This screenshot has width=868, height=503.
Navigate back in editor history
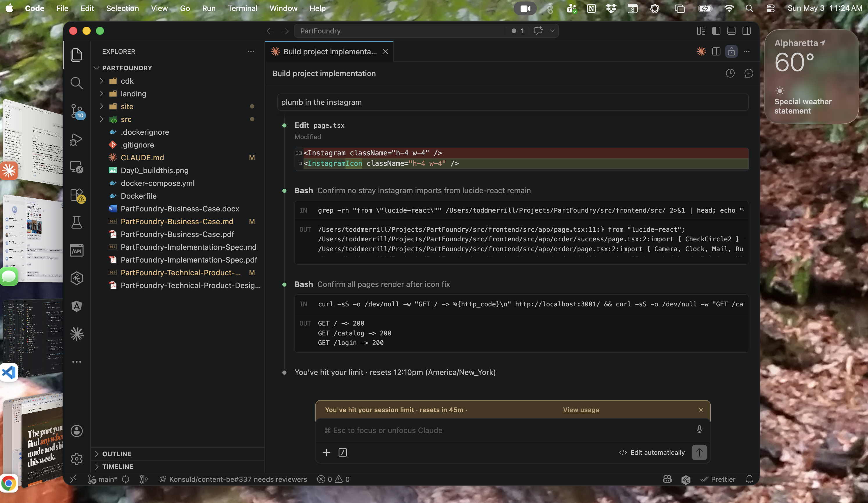tap(270, 31)
